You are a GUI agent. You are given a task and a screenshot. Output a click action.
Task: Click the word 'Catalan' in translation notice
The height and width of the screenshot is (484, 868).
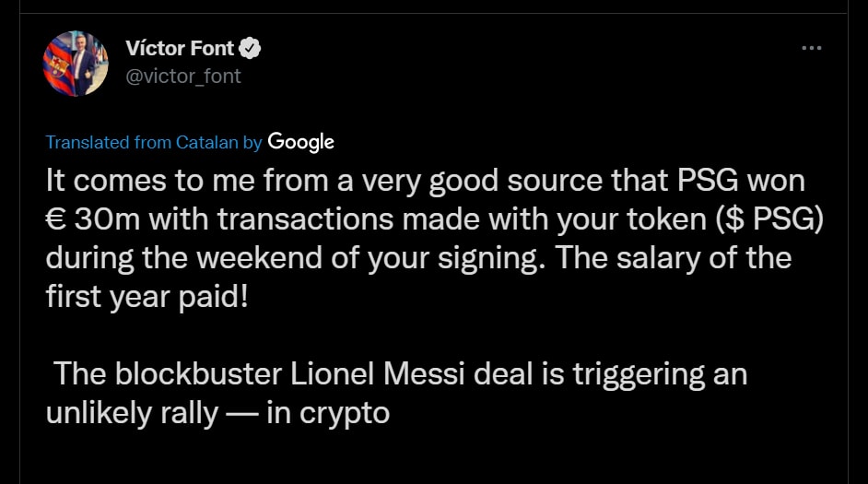click(x=207, y=142)
